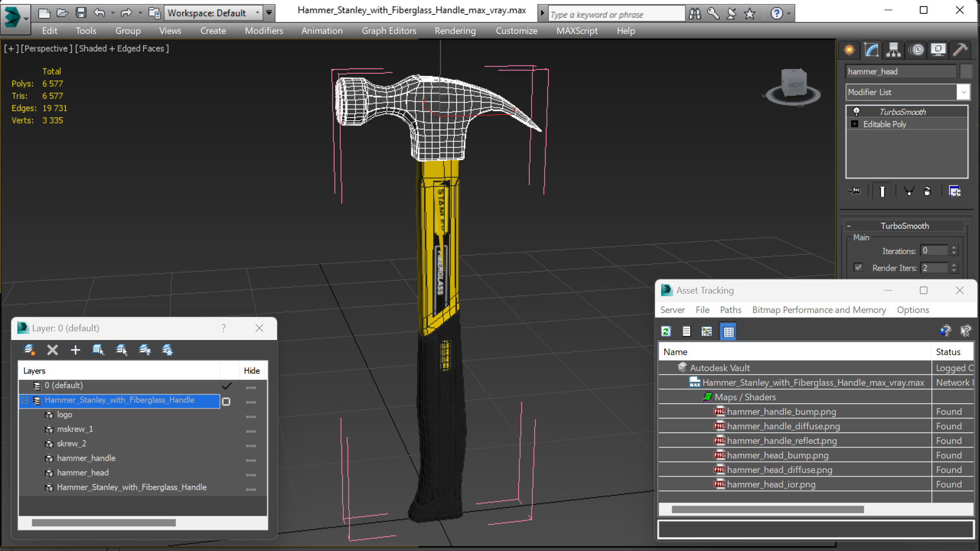Open the Motion command panel tab

917,49
